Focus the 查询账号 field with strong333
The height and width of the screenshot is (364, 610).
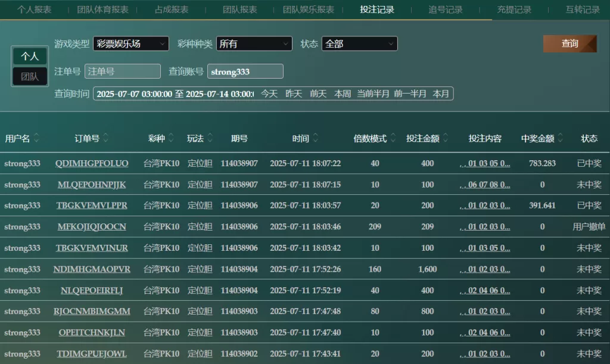pyautogui.click(x=245, y=71)
